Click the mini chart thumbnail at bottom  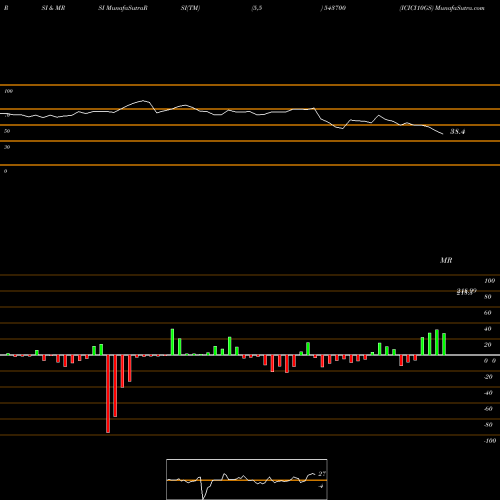pos(247,479)
